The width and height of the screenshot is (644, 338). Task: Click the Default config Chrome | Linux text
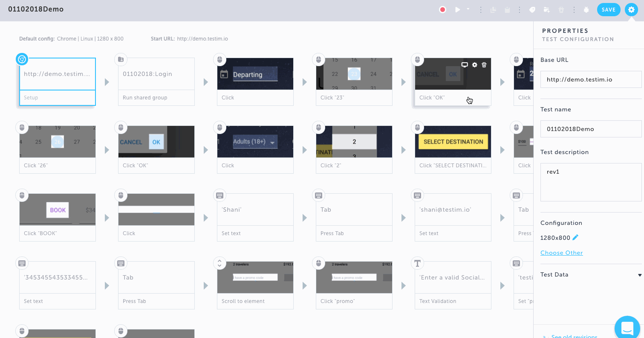(x=71, y=39)
